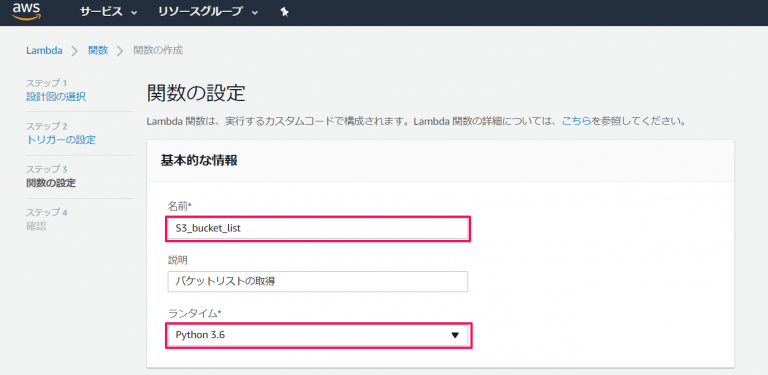Click the ステップ 1 label
Screen dimensions: 768x375
[x=46, y=83]
